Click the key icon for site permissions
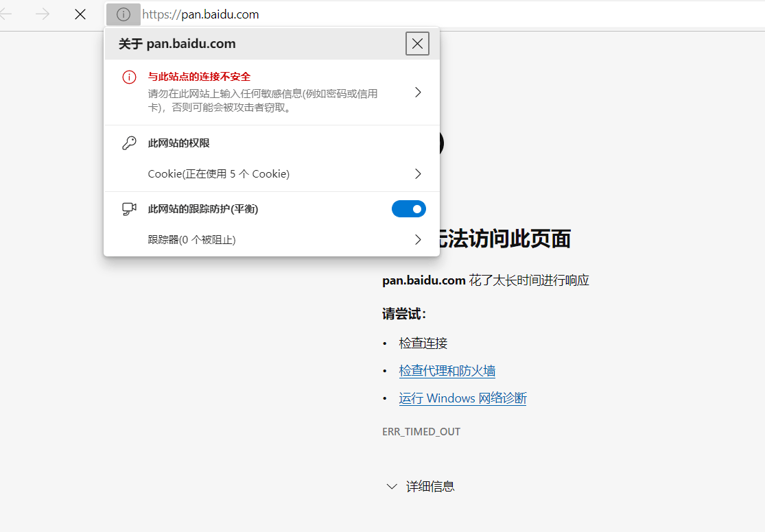 coord(129,143)
